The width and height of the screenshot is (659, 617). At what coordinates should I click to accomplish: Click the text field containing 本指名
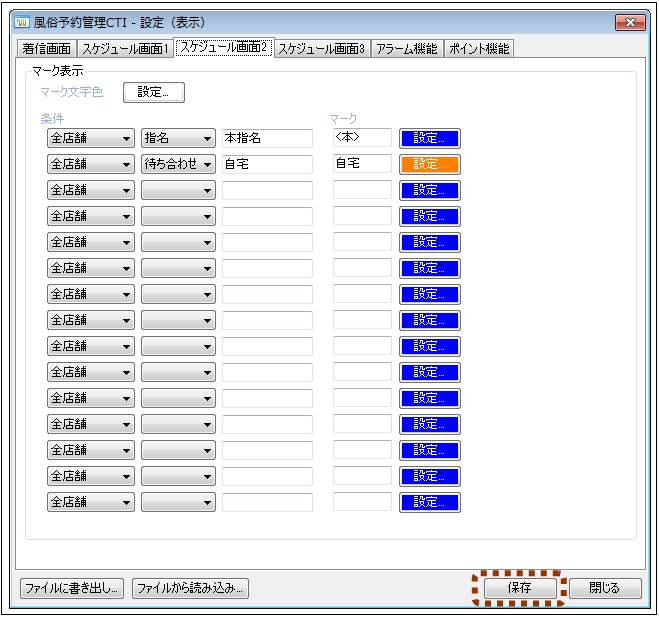click(x=267, y=138)
